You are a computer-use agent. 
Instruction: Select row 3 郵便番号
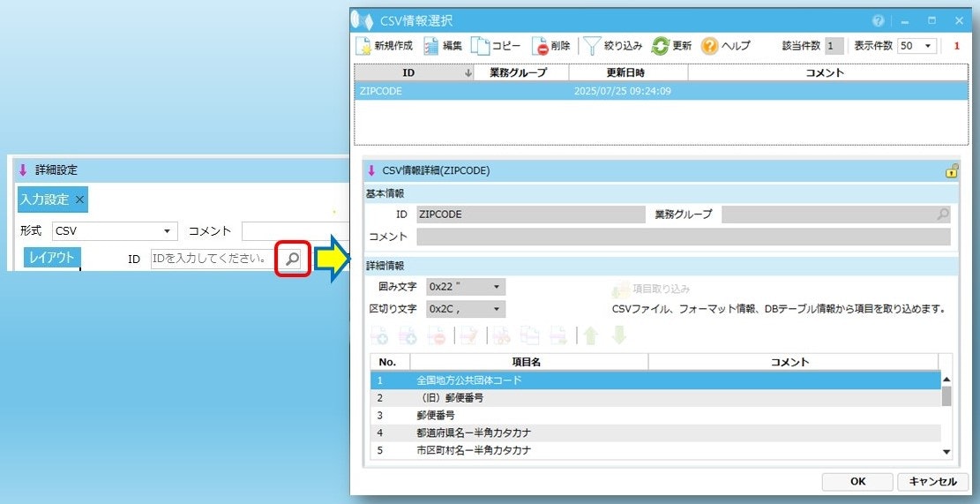655,415
